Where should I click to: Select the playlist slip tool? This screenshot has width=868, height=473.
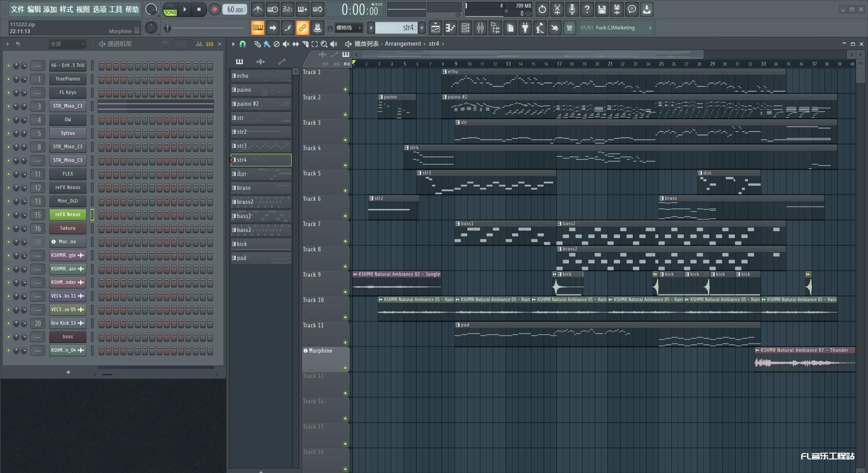click(x=295, y=44)
